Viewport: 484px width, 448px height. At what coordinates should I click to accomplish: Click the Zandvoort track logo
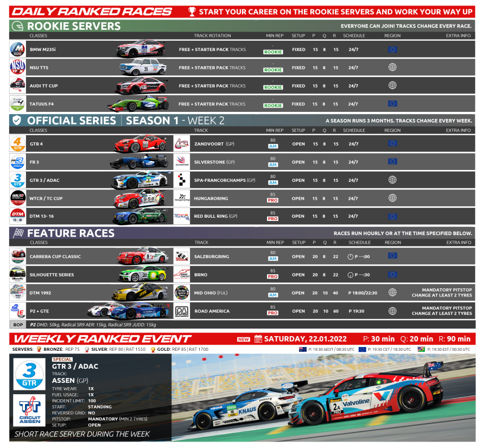(182, 144)
